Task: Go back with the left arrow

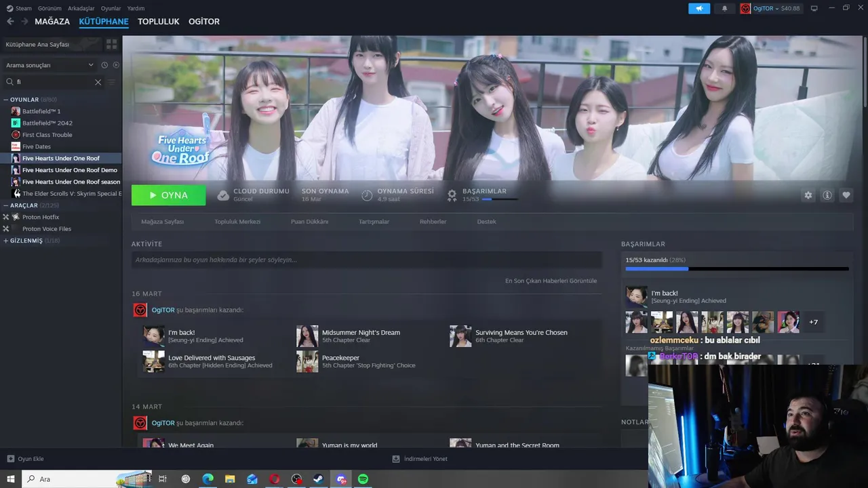Action: [10, 22]
